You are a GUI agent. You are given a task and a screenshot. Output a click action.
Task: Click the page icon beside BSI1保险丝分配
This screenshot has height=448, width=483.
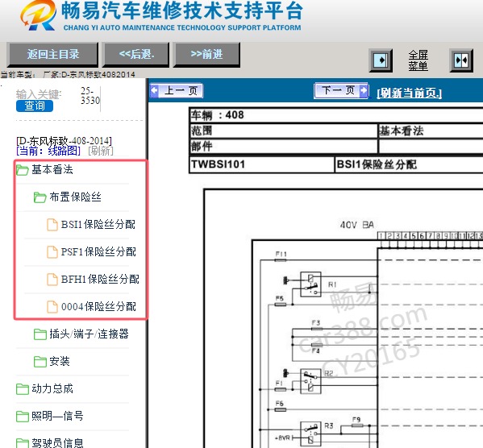click(52, 225)
